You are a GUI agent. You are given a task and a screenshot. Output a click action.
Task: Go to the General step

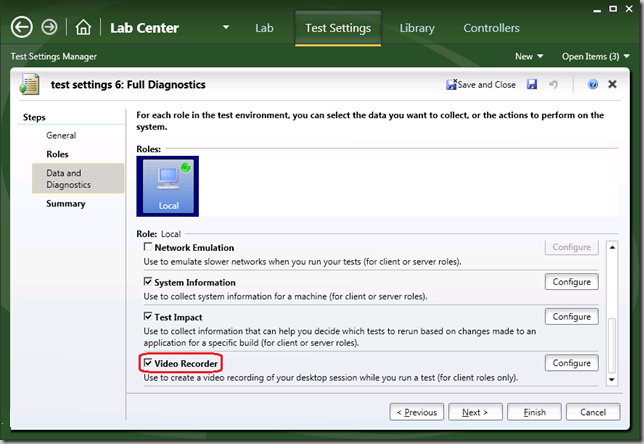click(61, 136)
